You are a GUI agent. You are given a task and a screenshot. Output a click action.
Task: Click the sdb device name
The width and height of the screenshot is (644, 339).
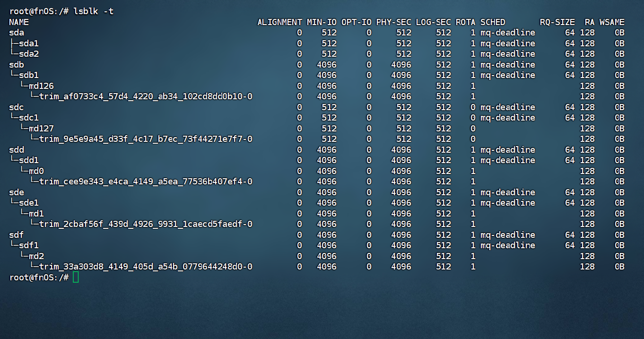17,65
